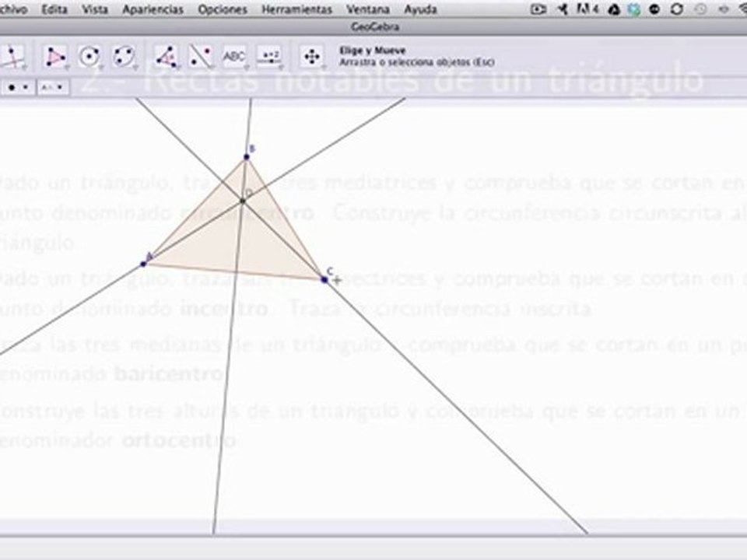
Task: Select the Perpendicular Line tool
Action: click(13, 57)
